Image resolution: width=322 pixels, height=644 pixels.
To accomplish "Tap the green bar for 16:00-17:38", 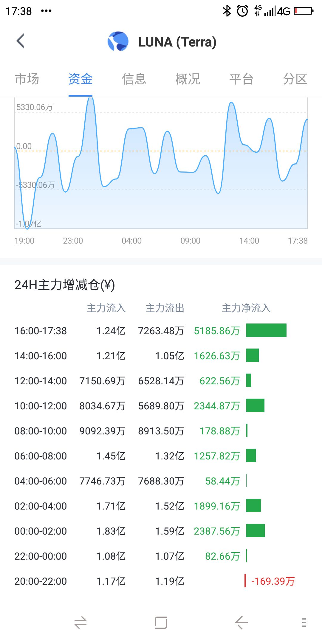I will point(266,330).
